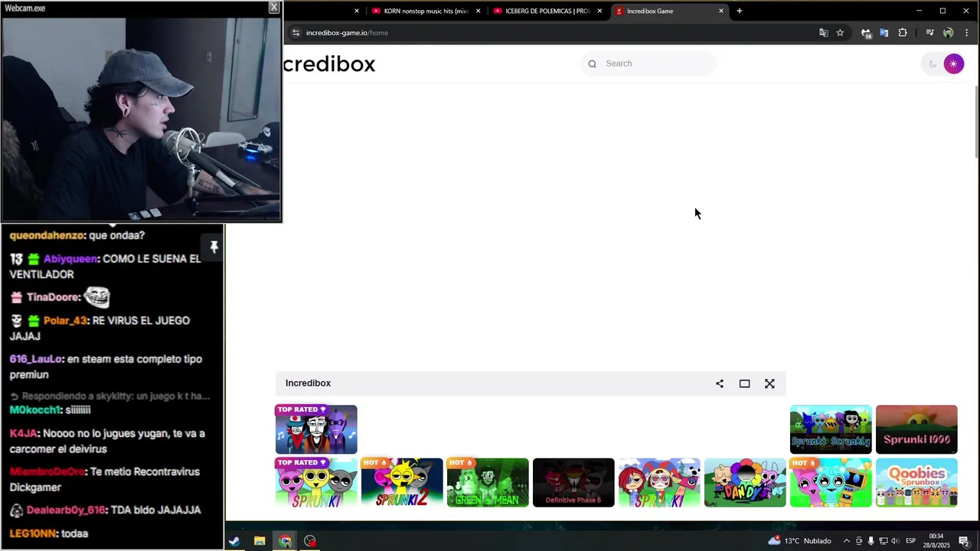Click the 'Respondiendo a skykitty' reply line
The width and height of the screenshot is (980, 551).
click(109, 396)
